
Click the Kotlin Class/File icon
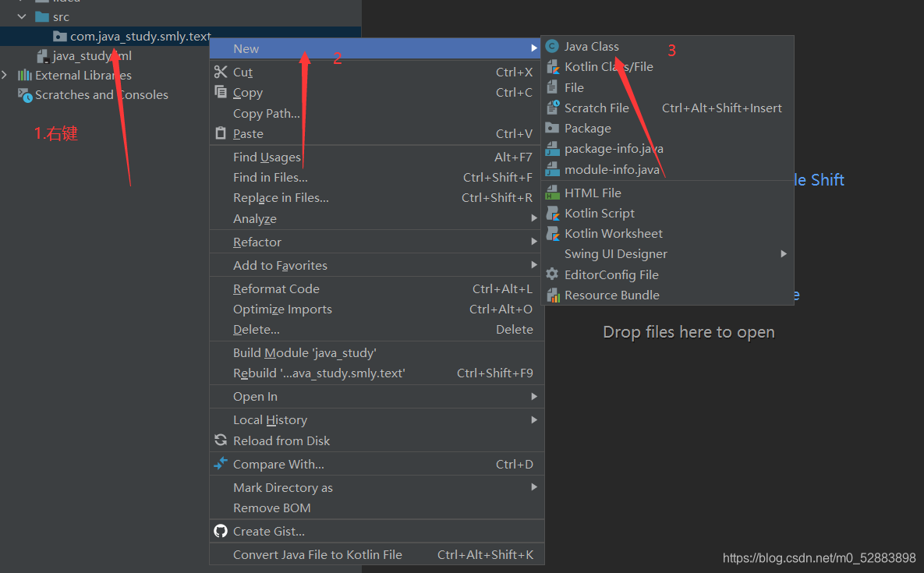pos(552,66)
